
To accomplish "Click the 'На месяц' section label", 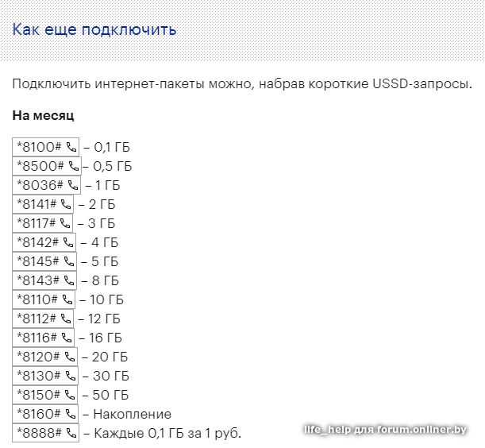I will [x=43, y=115].
